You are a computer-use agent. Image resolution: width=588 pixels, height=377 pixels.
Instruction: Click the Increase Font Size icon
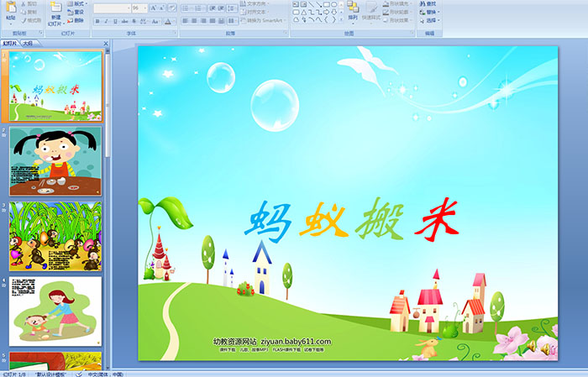153,8
